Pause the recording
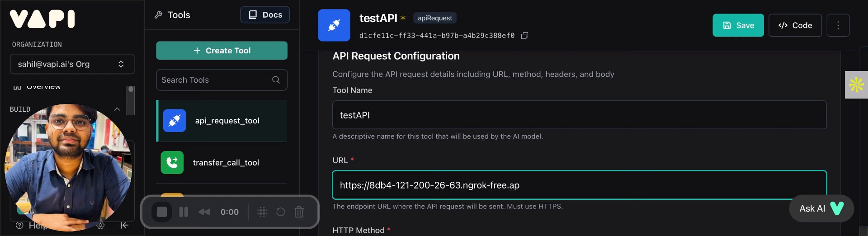 click(184, 212)
